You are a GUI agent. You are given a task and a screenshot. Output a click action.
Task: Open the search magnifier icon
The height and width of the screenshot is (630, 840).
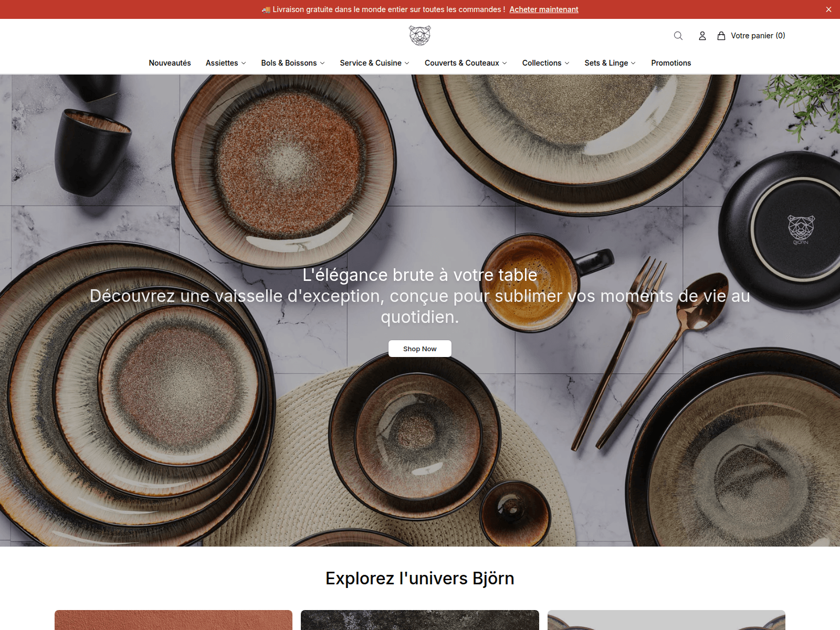(678, 36)
